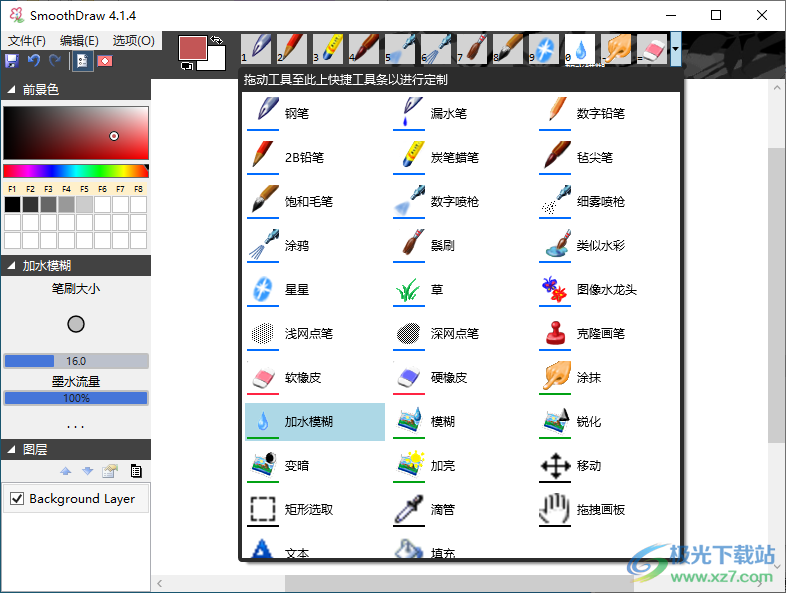
Task: Select the 漏水笔 leaky pen tool
Action: [x=461, y=113]
